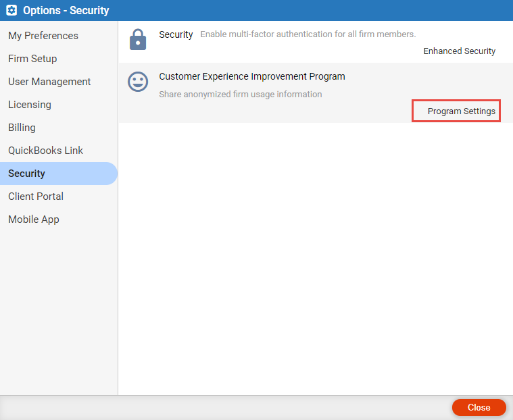Go to Firm Setup
The width and height of the screenshot is (513, 420).
point(32,59)
